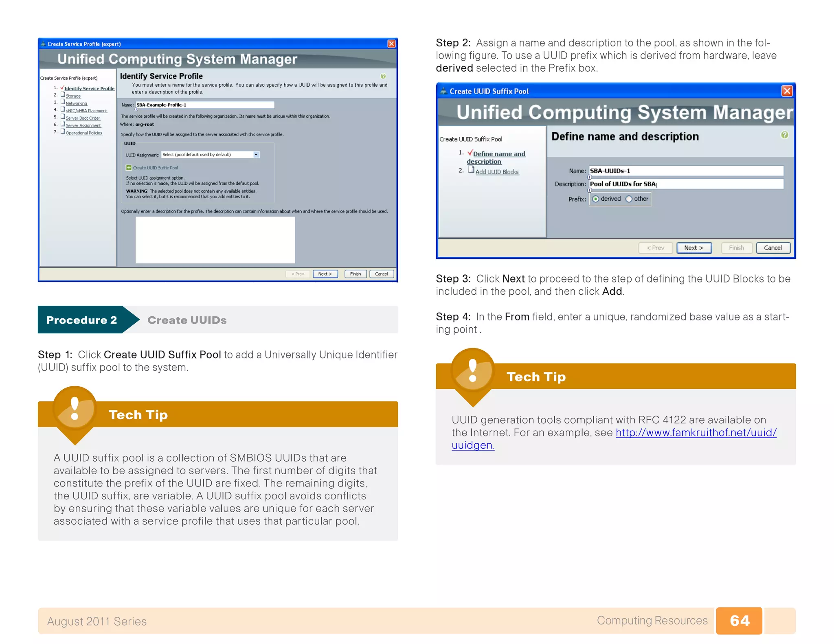Click Prev in Create UUID Suffix Pool dialog
834x644 pixels.
point(655,248)
